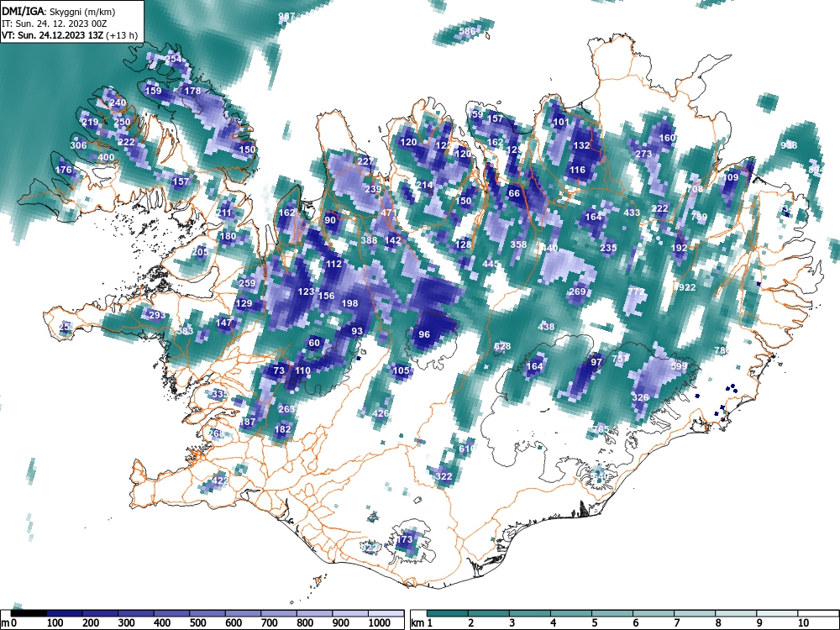Click the visibility value '987' over the sea
Viewport: 840px width, 630px height.
pyautogui.click(x=286, y=17)
